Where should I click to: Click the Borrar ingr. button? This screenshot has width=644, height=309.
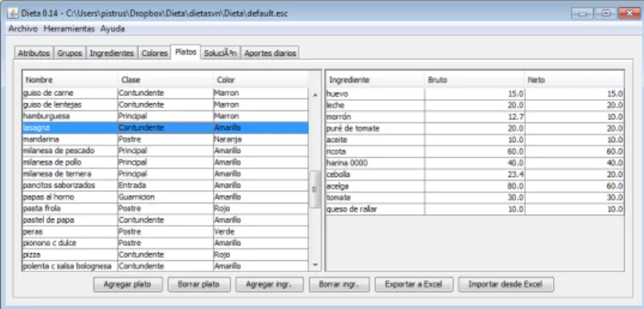(339, 284)
